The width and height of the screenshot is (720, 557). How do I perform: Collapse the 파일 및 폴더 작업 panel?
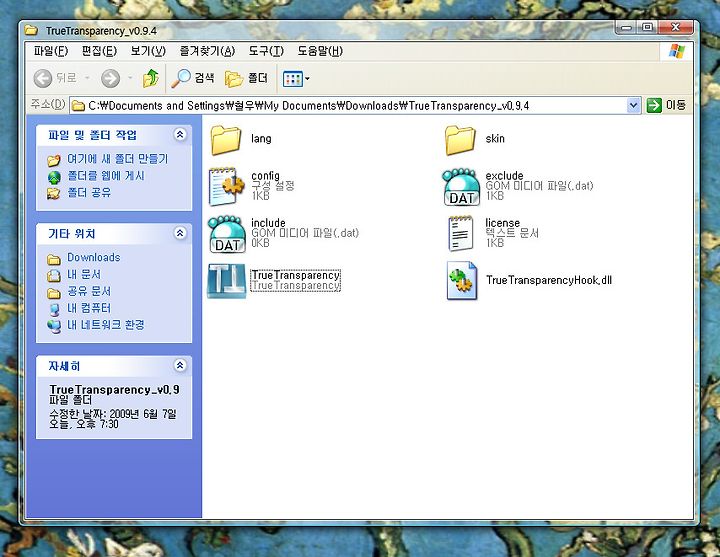180,135
